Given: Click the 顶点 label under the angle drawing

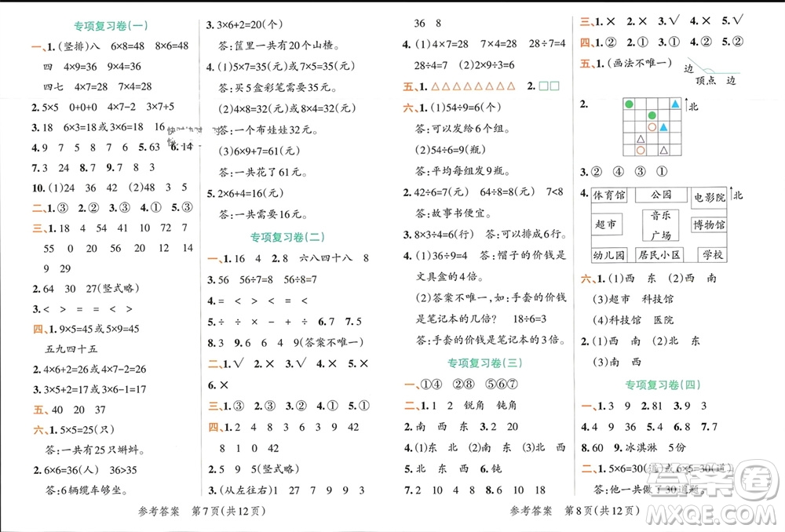Looking at the screenshot, I should (x=706, y=81).
